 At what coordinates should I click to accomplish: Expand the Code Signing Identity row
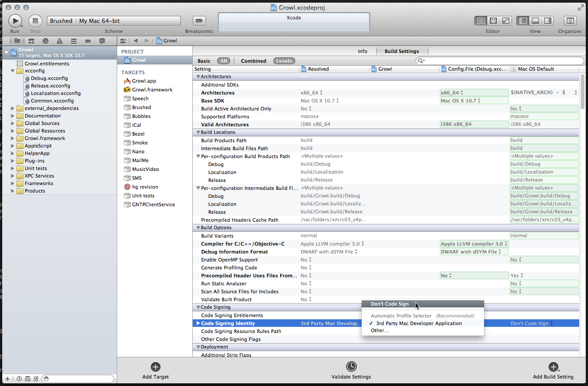pos(198,323)
